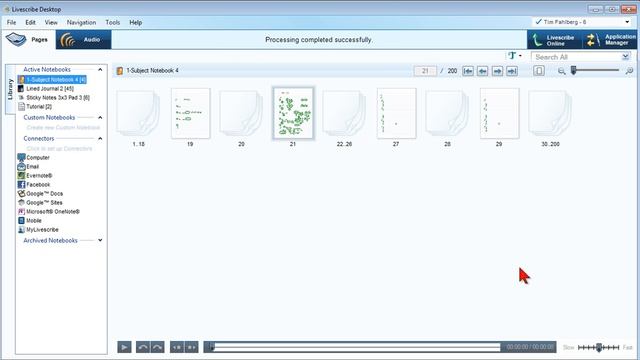Click the Search All input field
Screen dimensions: 640x360
576,57
